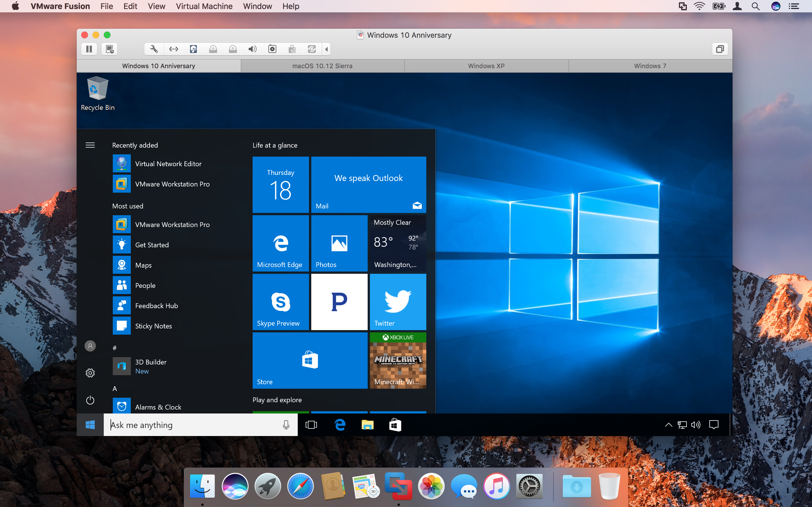Image resolution: width=812 pixels, height=507 pixels.
Task: Click the VMware audio/sound icon in toolbar
Action: (253, 49)
